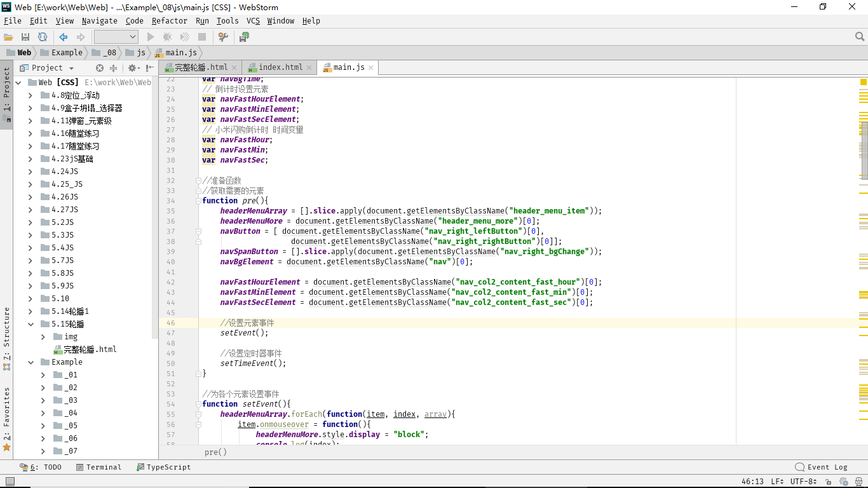Click the 46:13 caret position indicator

pyautogui.click(x=752, y=482)
